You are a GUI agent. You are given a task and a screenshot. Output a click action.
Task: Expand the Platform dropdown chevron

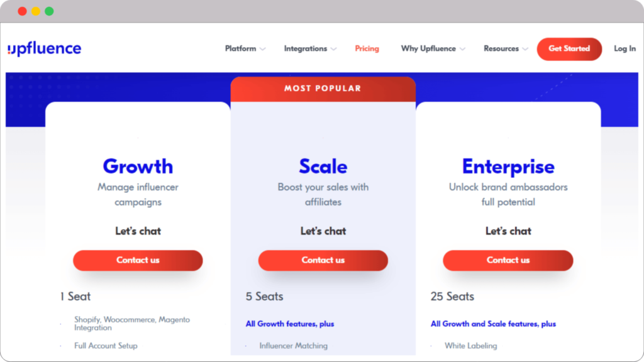263,49
